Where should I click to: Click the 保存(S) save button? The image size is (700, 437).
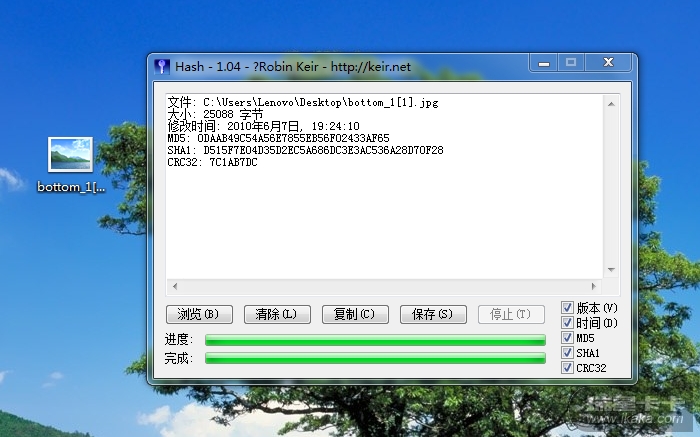point(433,314)
